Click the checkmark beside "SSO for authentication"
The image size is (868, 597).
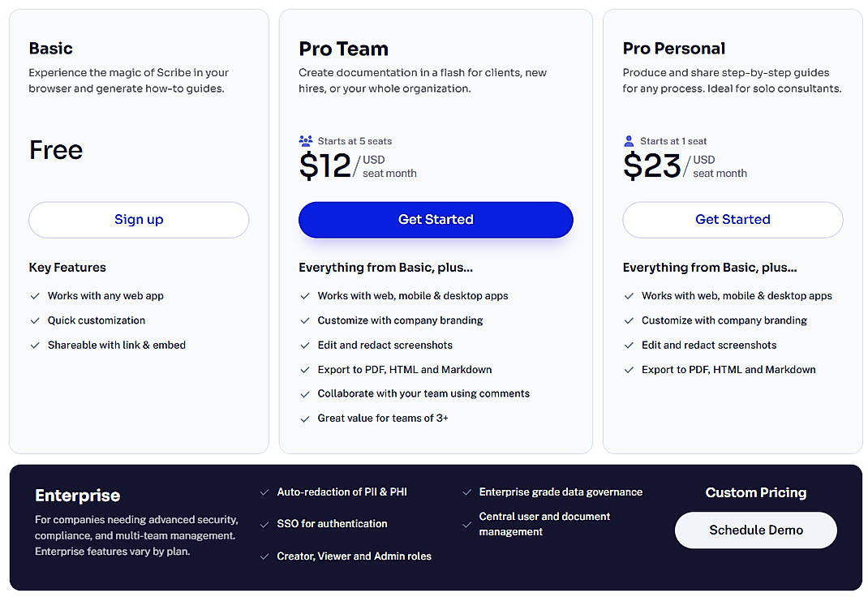coord(264,524)
